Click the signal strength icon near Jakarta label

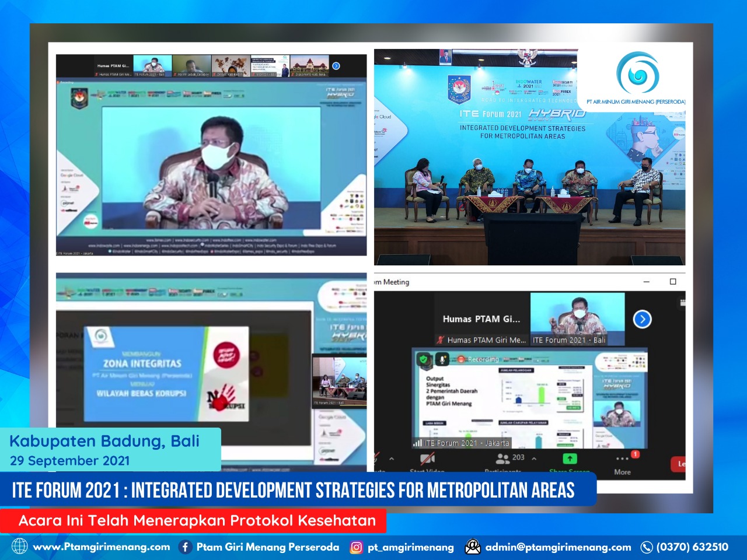tap(416, 443)
